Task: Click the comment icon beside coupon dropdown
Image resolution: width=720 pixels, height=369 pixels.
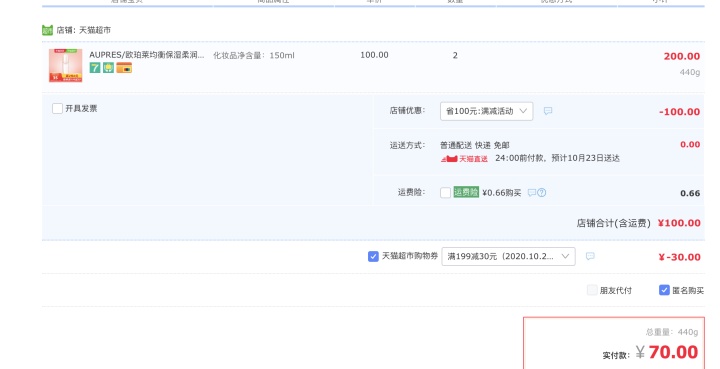Action: pyautogui.click(x=590, y=256)
